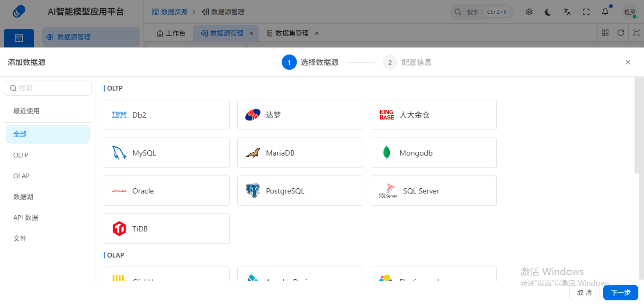Filter data sources by API 数据
This screenshot has height=304, width=644.
[x=48, y=218]
